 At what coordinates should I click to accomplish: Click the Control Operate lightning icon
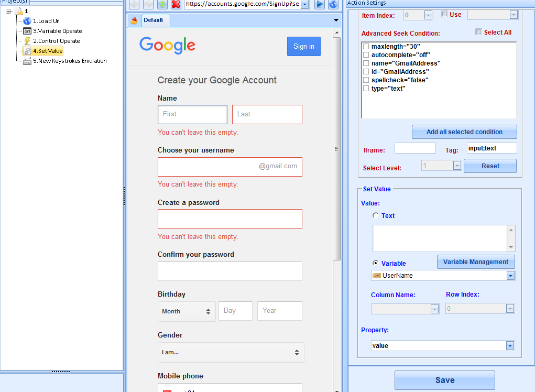tap(27, 41)
